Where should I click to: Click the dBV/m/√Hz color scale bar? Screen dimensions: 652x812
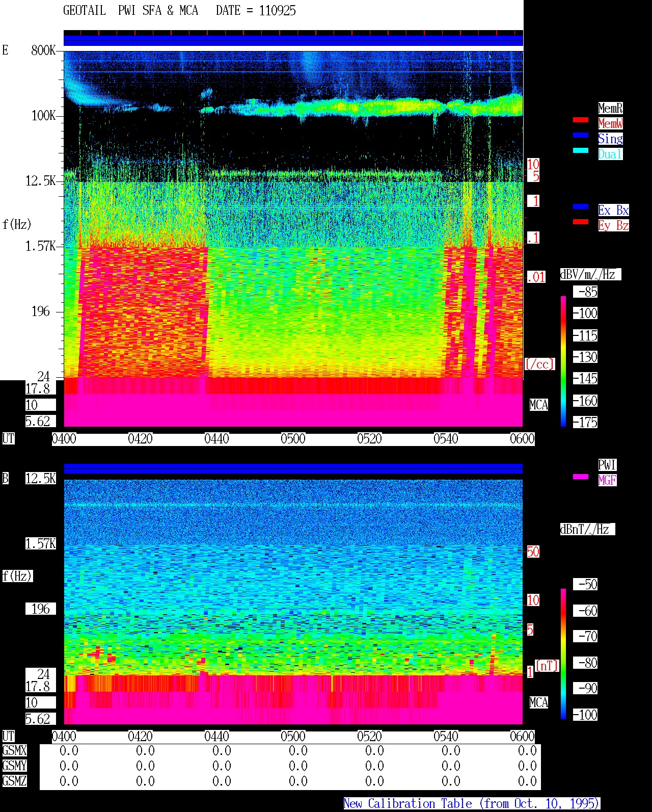tap(563, 361)
